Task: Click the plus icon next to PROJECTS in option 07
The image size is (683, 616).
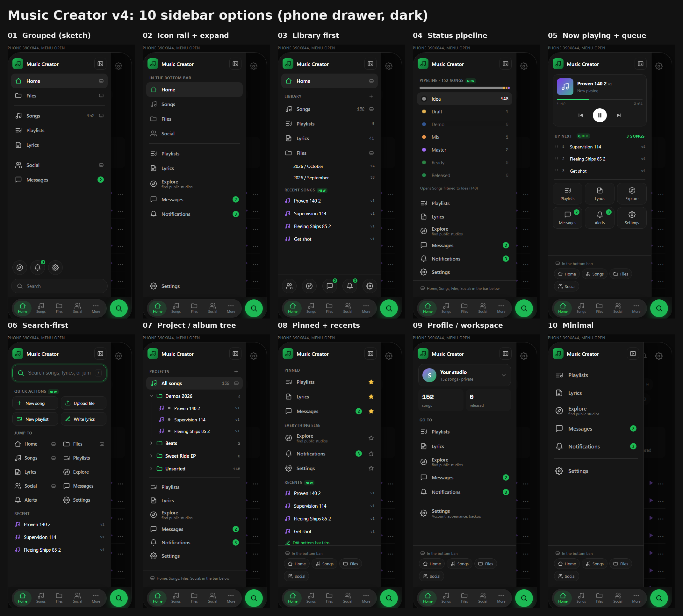Action: click(236, 371)
